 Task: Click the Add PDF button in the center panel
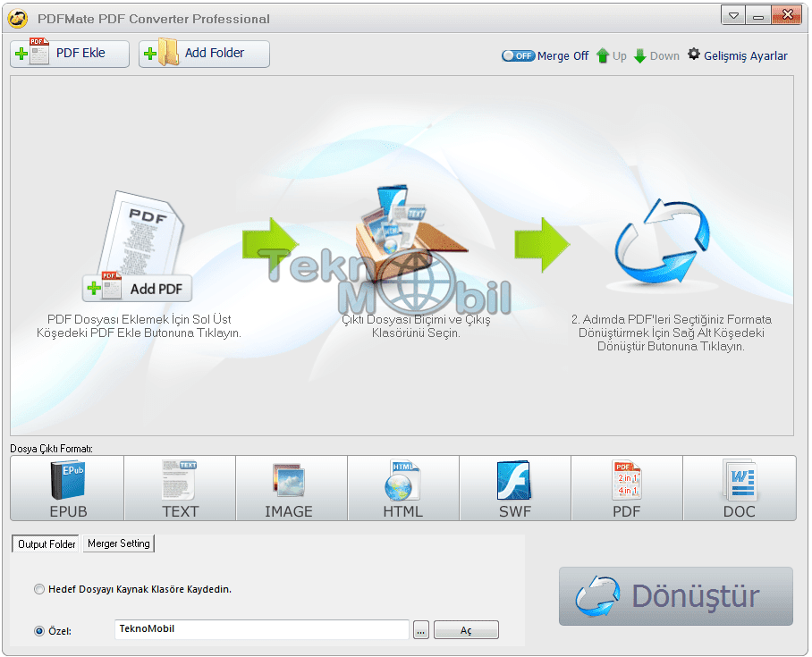(x=137, y=289)
